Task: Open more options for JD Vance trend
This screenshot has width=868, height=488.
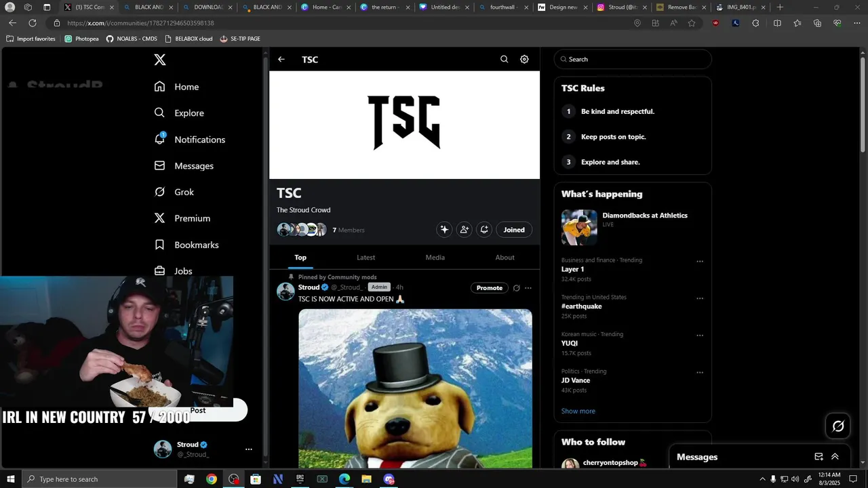Action: (700, 373)
